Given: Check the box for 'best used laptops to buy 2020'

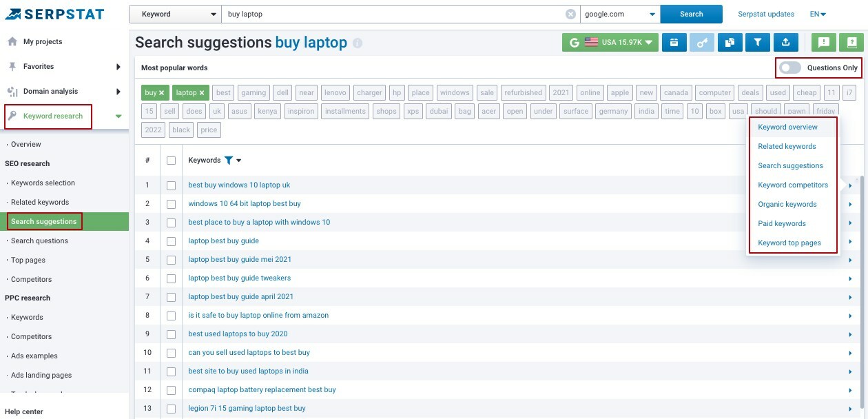Looking at the screenshot, I should pos(171,334).
